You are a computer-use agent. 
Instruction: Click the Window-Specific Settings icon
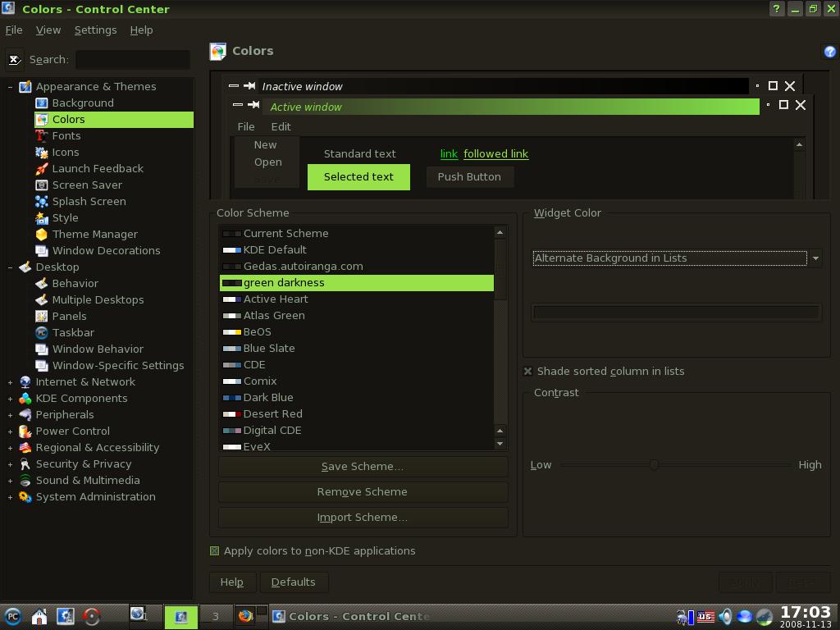point(41,365)
